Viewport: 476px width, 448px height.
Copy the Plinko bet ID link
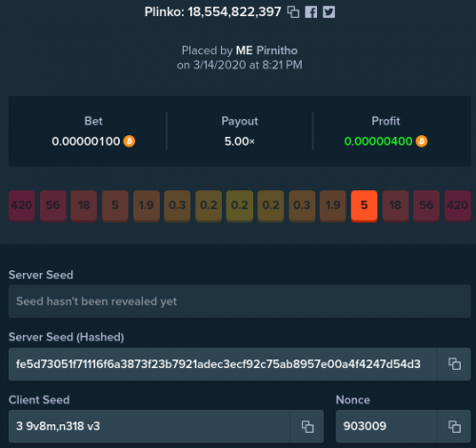click(293, 12)
